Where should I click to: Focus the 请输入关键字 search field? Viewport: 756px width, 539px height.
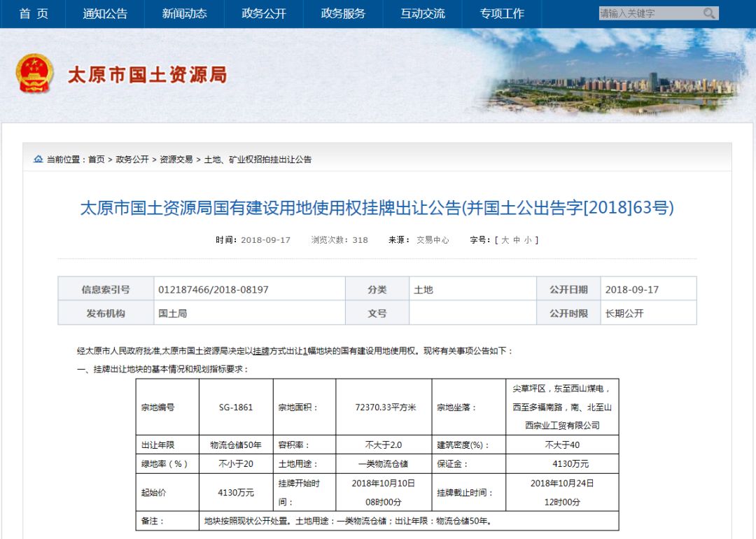(650, 13)
